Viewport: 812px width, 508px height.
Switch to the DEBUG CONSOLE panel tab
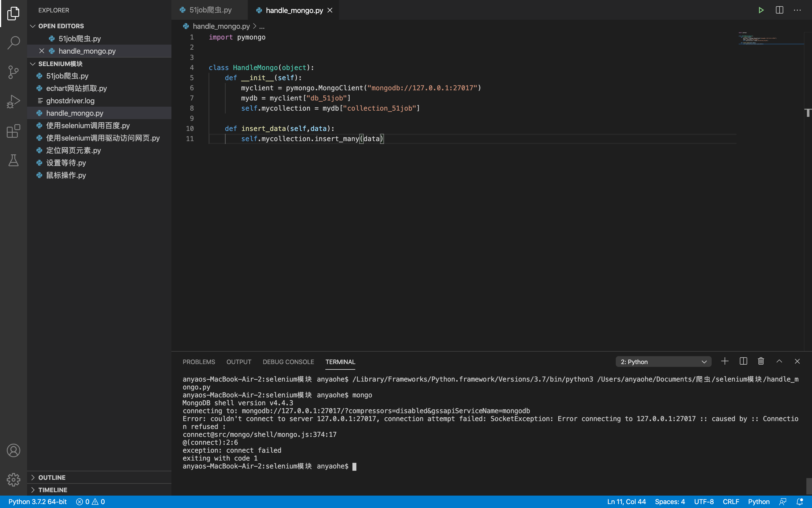288,362
